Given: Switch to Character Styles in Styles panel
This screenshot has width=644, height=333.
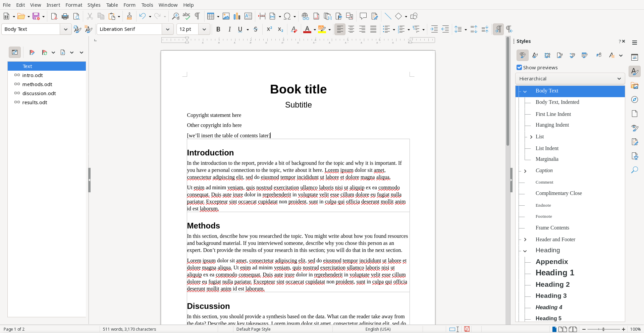Looking at the screenshot, I should 535,55.
